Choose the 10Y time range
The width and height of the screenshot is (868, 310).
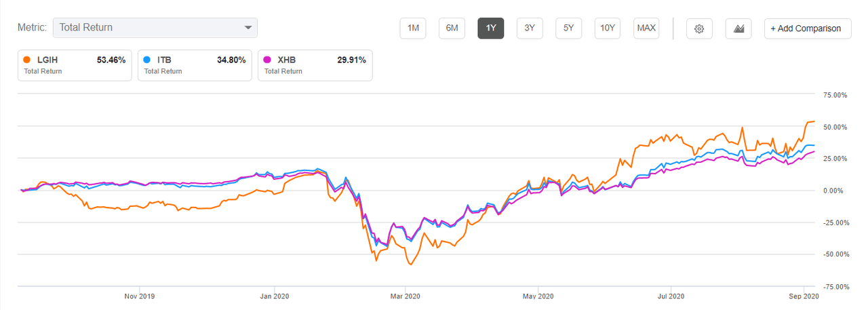608,28
